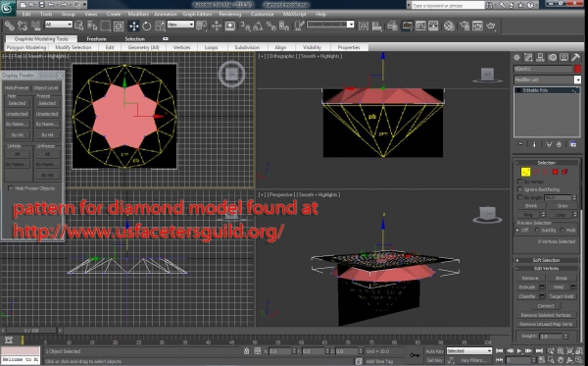The image size is (588, 366).
Task: Click the Angle Snap toggle icon
Action: click(258, 26)
